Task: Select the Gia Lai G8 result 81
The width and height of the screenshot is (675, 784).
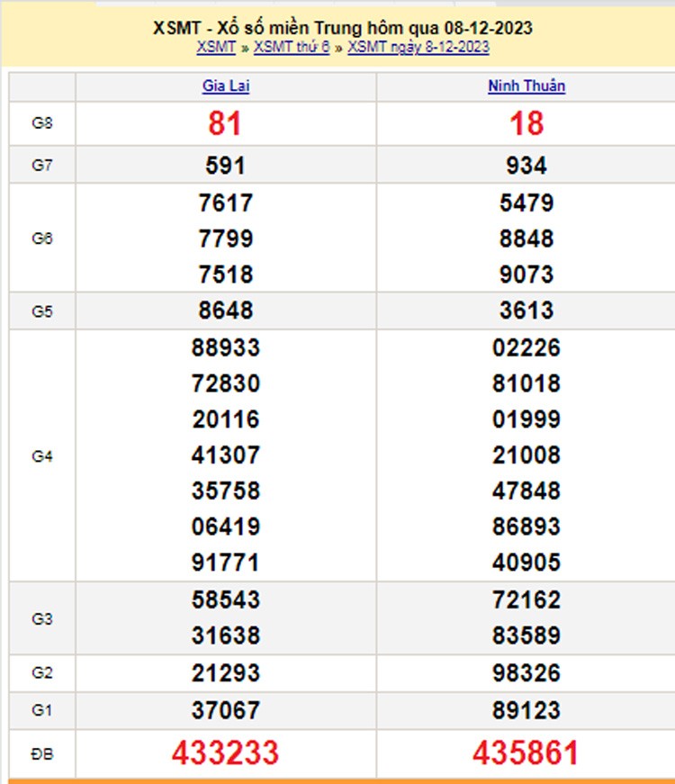Action: pos(225,124)
